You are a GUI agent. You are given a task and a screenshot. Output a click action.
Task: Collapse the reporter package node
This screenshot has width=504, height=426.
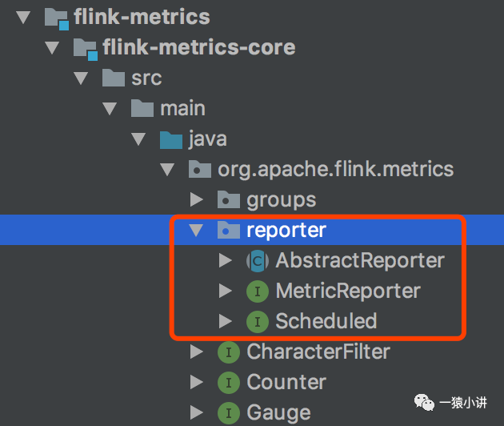195,231
